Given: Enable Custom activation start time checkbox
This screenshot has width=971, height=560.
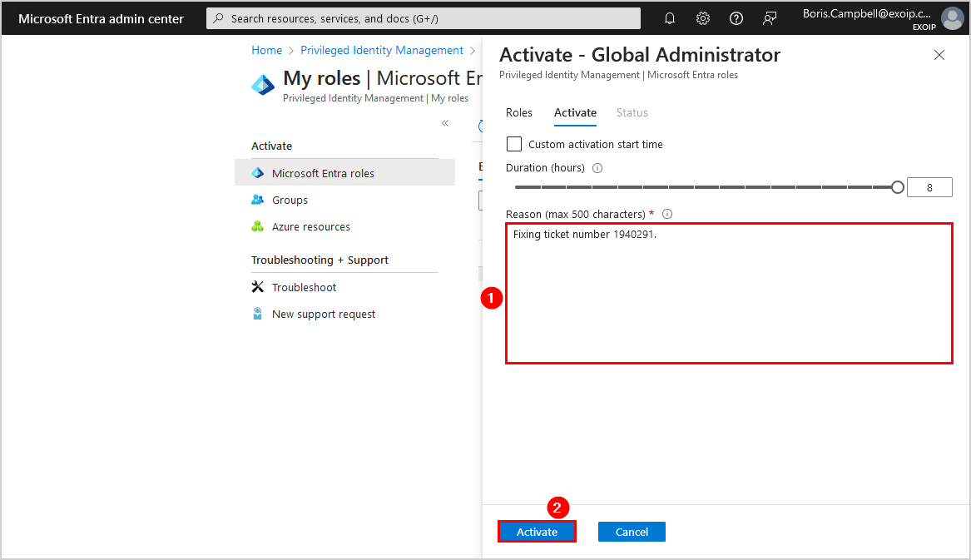Looking at the screenshot, I should [x=514, y=144].
